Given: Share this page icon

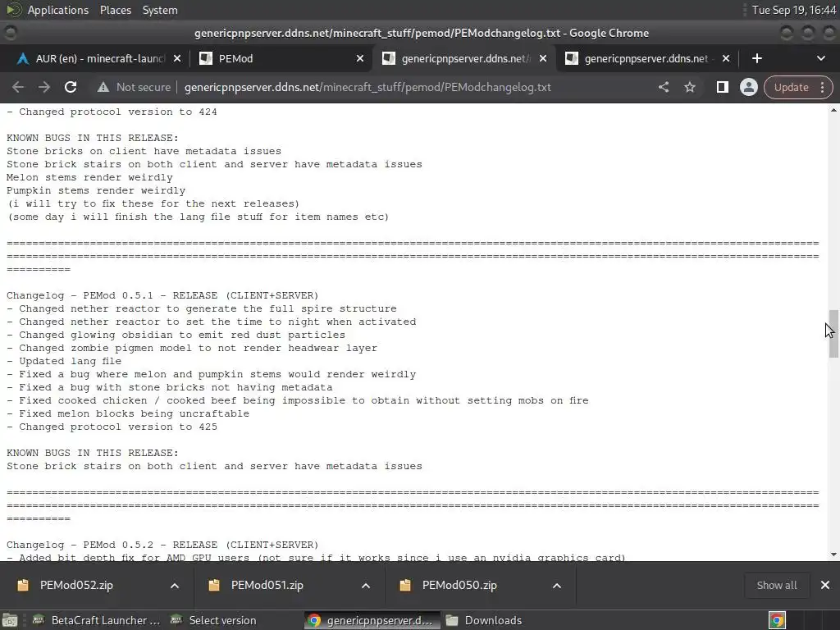Looking at the screenshot, I should (x=664, y=87).
